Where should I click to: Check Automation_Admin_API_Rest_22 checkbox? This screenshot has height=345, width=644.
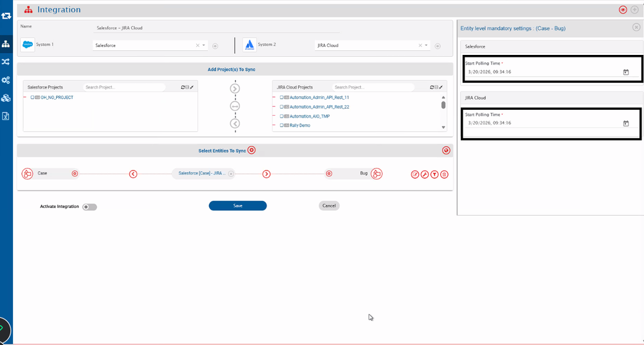(282, 107)
